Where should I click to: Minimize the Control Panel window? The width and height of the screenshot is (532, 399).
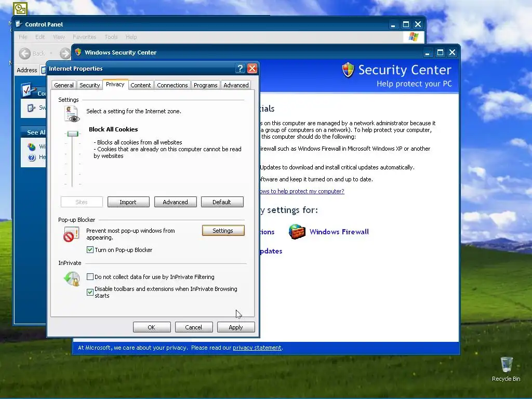point(393,24)
